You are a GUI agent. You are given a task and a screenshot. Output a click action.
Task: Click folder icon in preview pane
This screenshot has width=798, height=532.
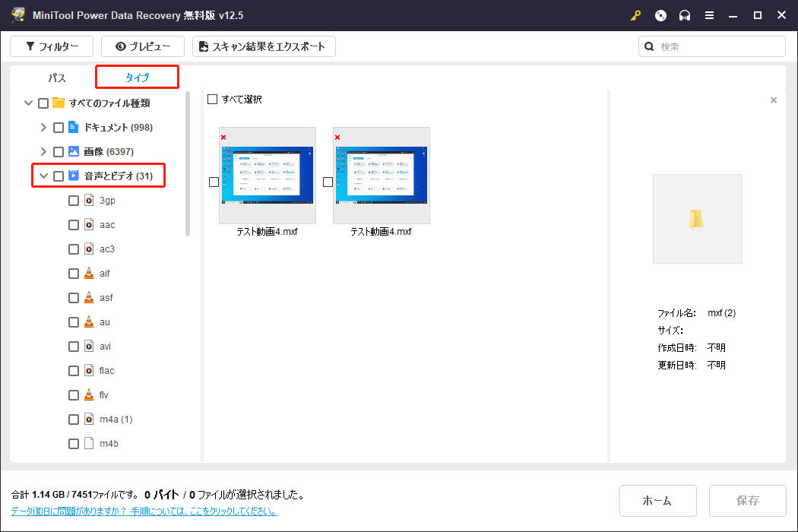pos(696,220)
